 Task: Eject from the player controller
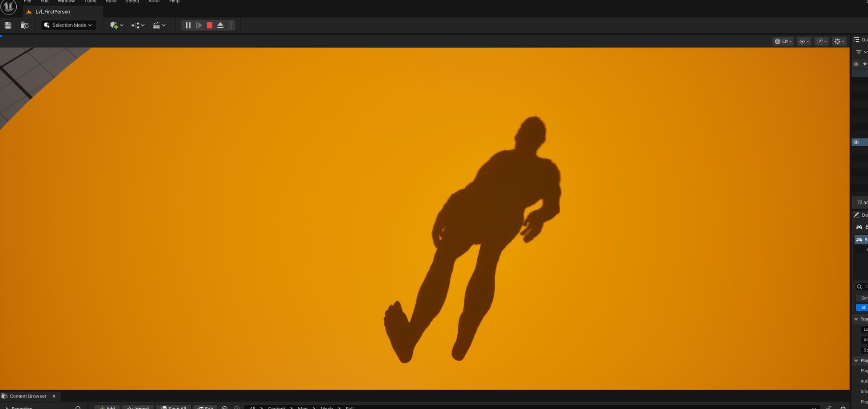coord(221,25)
